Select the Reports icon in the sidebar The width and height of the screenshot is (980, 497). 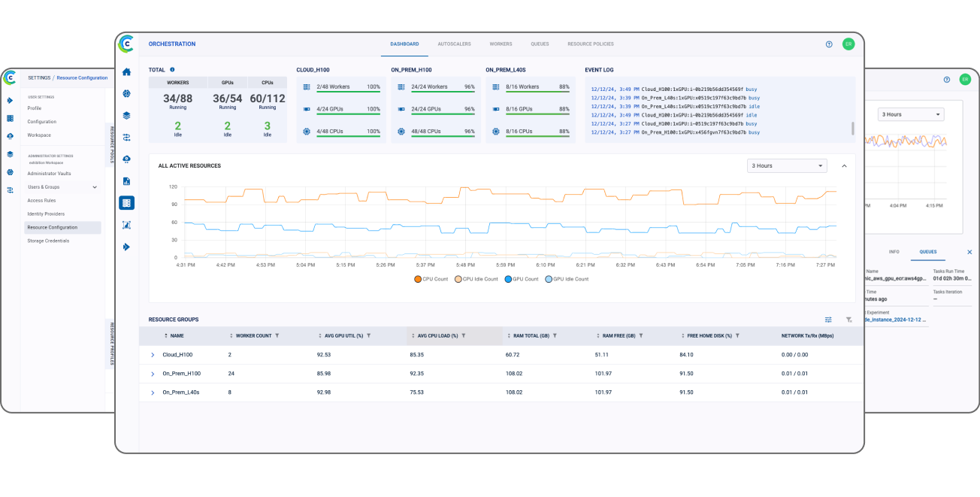click(126, 180)
